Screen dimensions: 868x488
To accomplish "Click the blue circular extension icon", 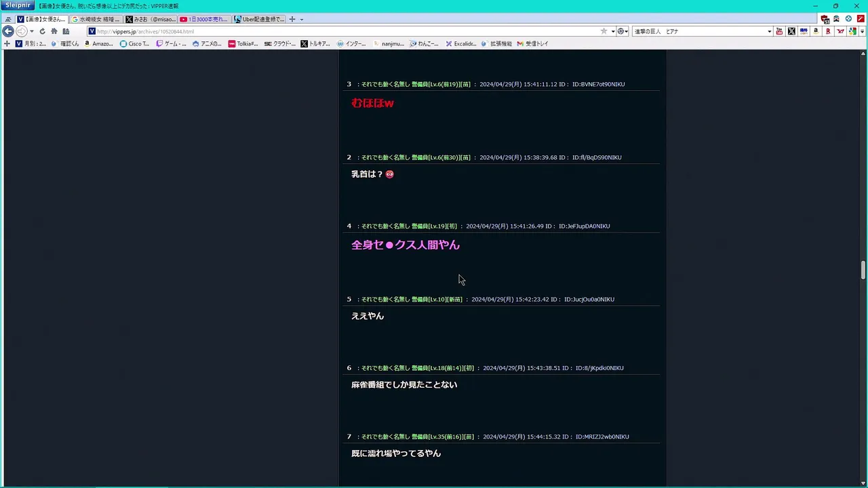I will pyautogui.click(x=848, y=19).
